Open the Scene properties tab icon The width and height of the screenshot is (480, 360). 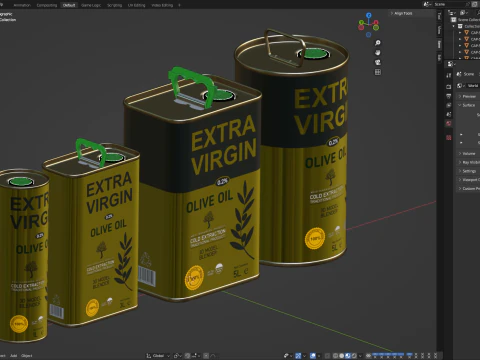click(449, 114)
